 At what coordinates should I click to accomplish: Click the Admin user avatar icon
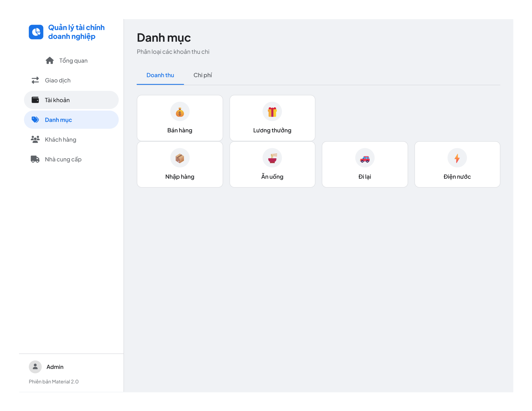tap(35, 367)
